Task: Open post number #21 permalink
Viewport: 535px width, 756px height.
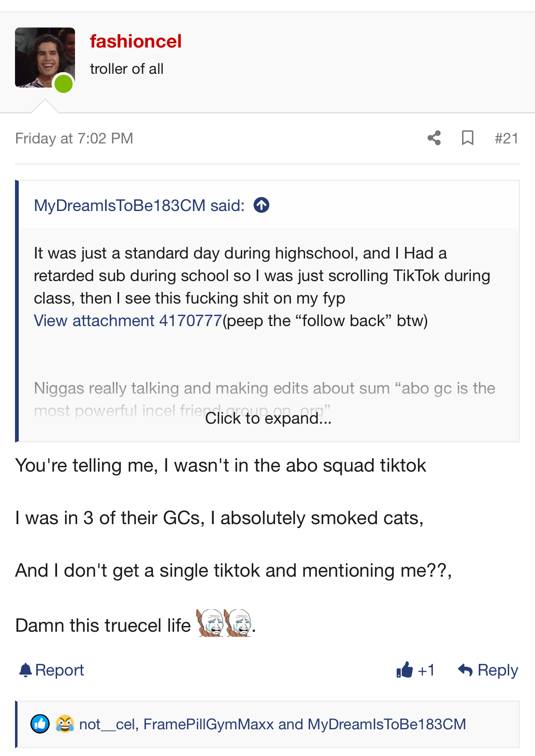Action: (506, 138)
